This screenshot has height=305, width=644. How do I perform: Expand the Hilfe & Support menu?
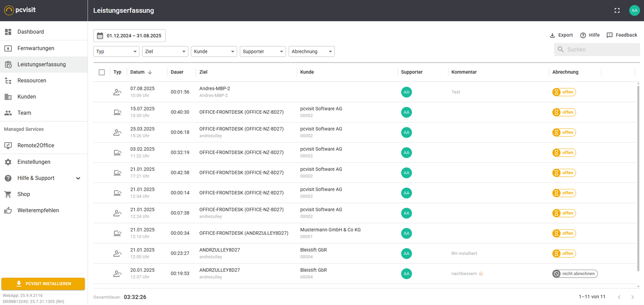[x=78, y=178]
